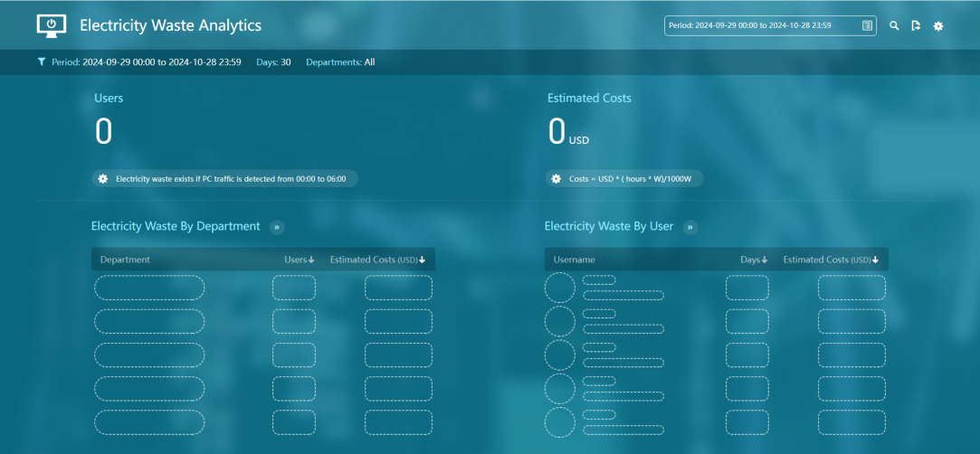The height and width of the screenshot is (454, 980).
Task: Sort user table by Estimated Costs
Action: tap(831, 260)
